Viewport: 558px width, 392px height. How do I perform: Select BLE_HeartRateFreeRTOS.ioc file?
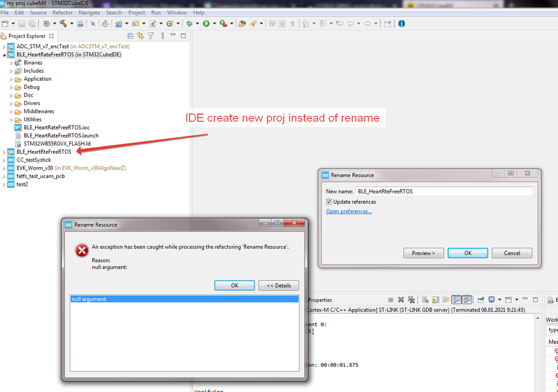[x=56, y=127]
